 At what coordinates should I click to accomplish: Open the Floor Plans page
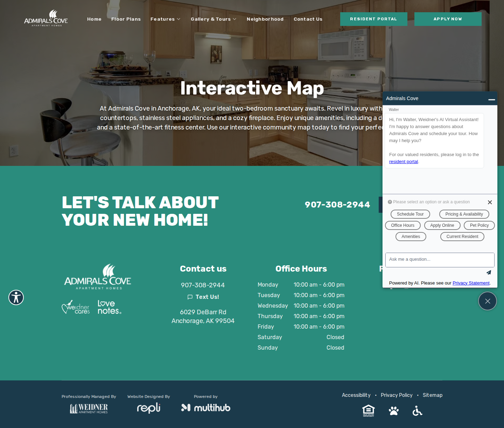click(x=126, y=19)
